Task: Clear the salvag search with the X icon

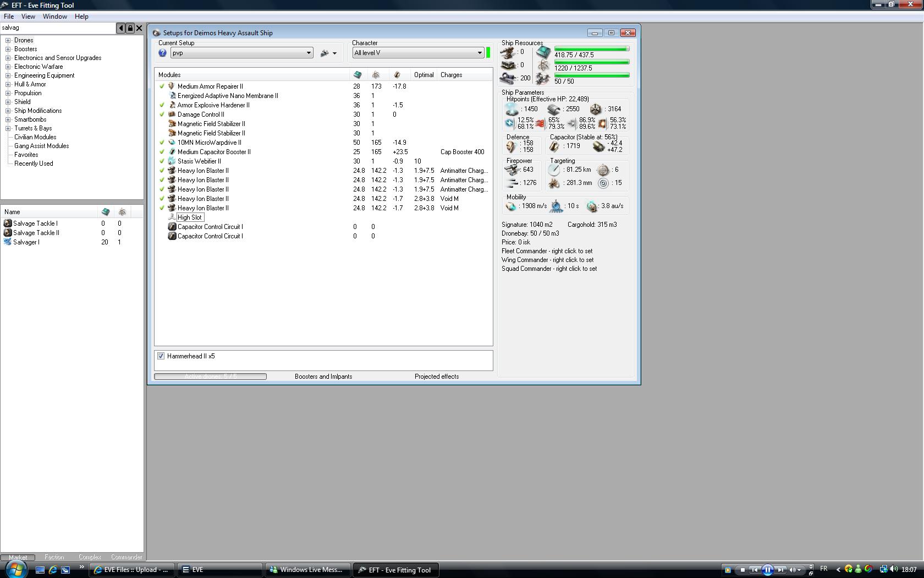Action: point(139,28)
